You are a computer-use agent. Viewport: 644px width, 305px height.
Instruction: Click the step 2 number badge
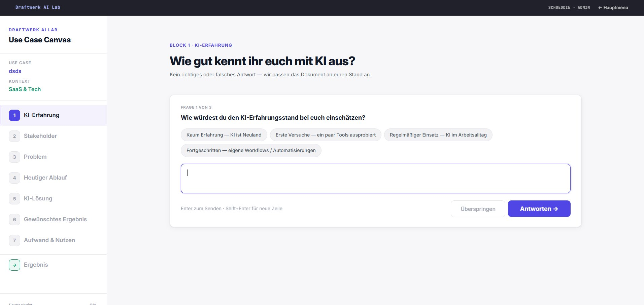click(x=14, y=136)
